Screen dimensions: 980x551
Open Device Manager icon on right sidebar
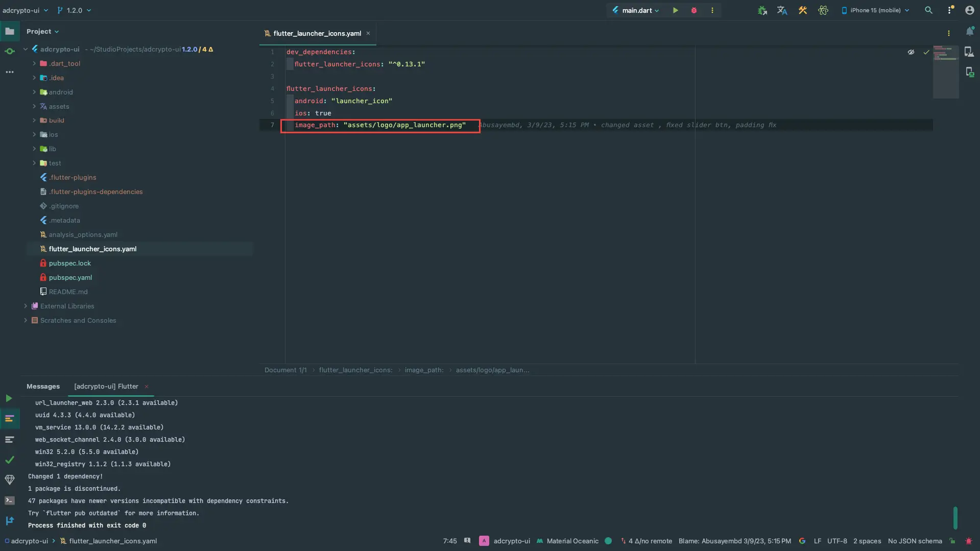pyautogui.click(x=969, y=52)
